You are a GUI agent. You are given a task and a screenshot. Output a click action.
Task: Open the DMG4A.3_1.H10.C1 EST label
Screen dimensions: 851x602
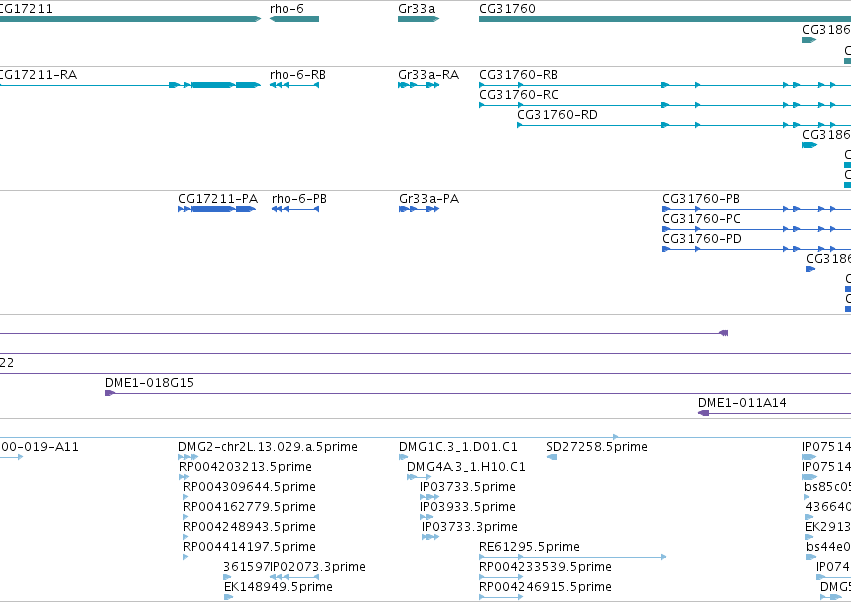(466, 467)
